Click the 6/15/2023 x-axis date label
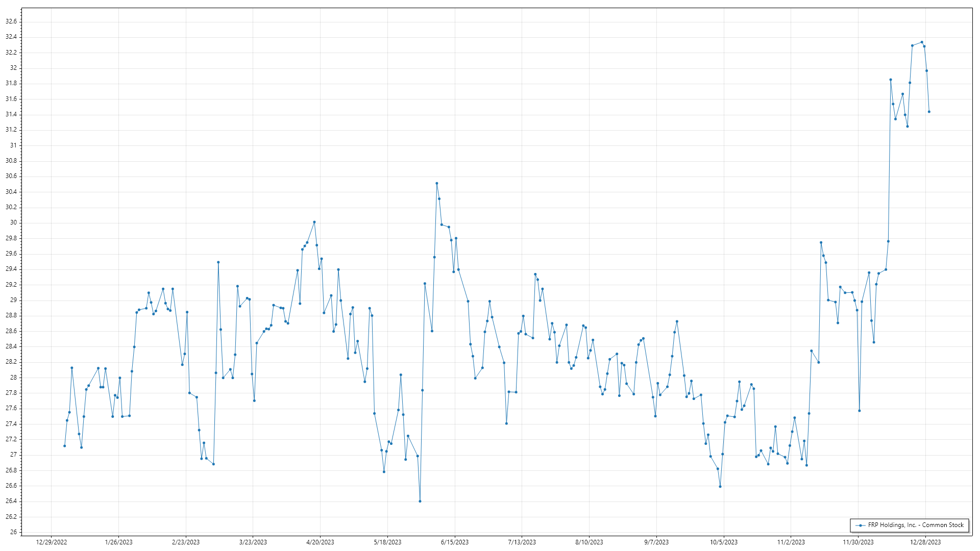The image size is (980, 551). [x=454, y=542]
